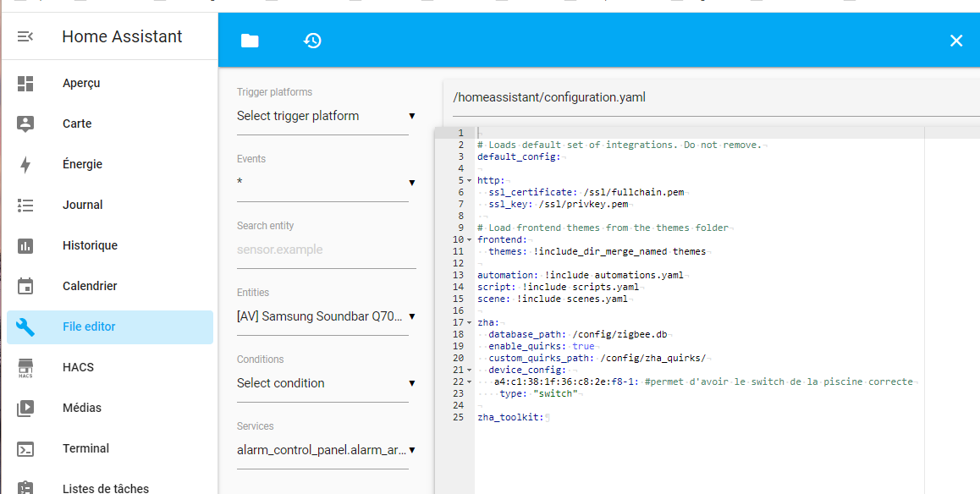
Task: Select the /homeassistant/configuration.yaml file path
Action: [x=549, y=97]
